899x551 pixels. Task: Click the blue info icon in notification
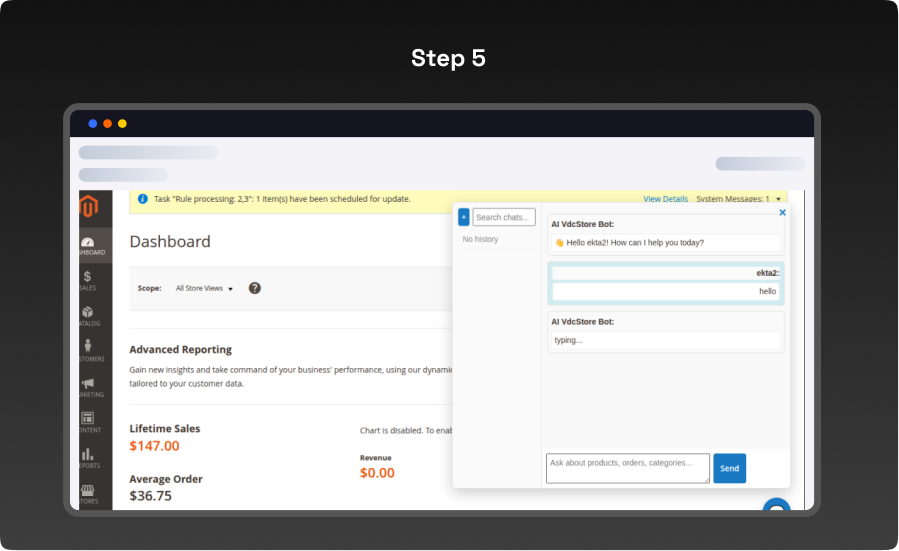(143, 199)
